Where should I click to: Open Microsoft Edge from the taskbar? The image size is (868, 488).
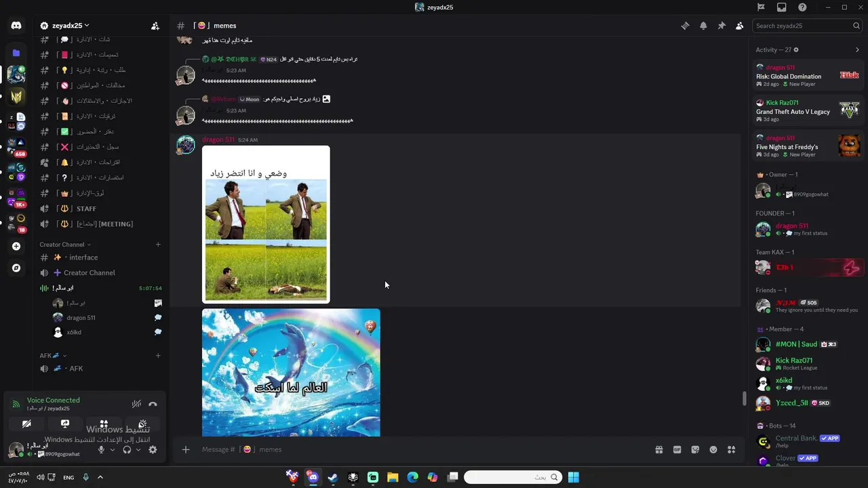tap(413, 477)
